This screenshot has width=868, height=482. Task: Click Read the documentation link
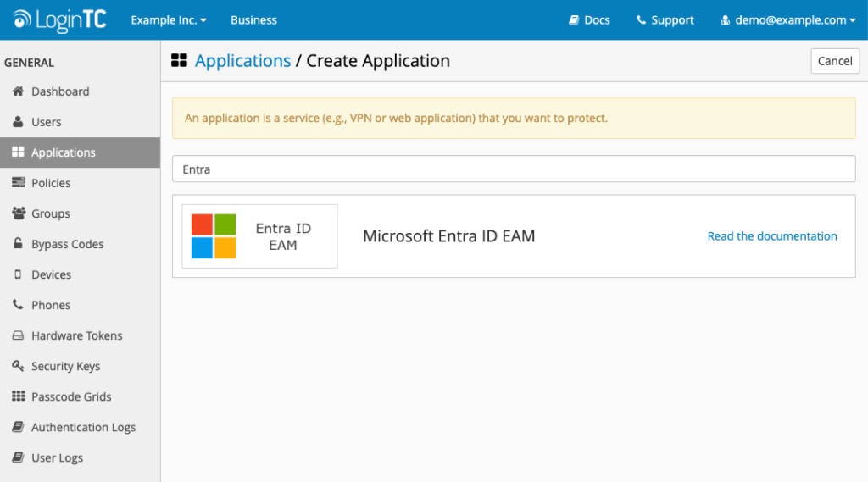(x=772, y=235)
